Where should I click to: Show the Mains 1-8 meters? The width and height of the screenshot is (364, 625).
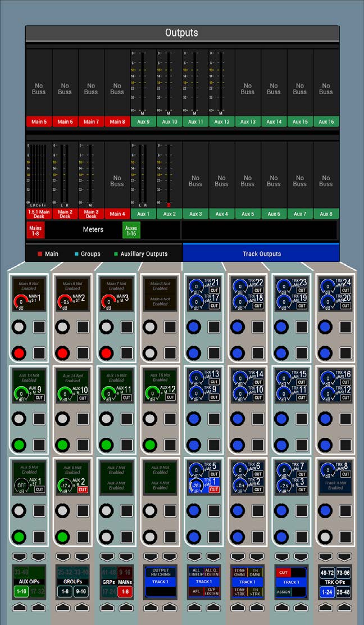(35, 230)
